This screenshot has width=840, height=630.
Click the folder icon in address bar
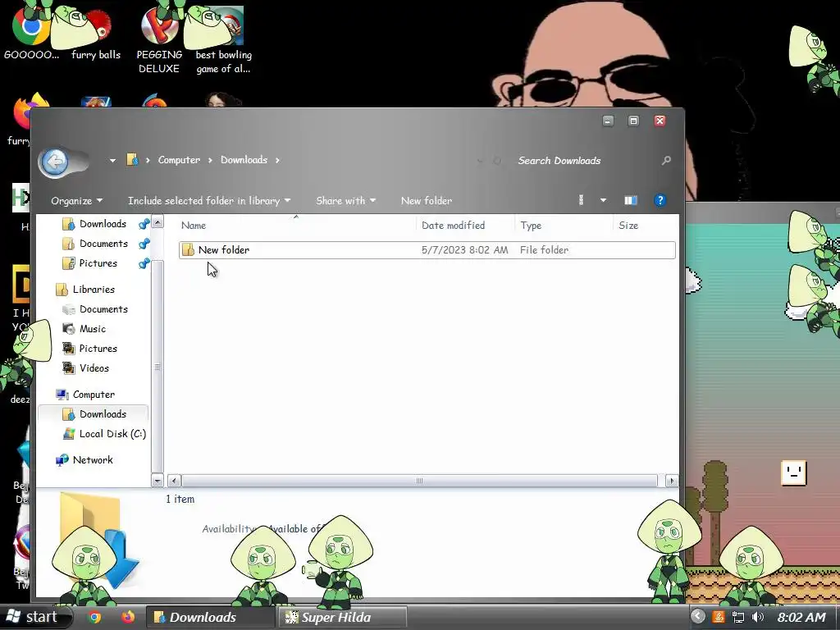[x=132, y=160]
